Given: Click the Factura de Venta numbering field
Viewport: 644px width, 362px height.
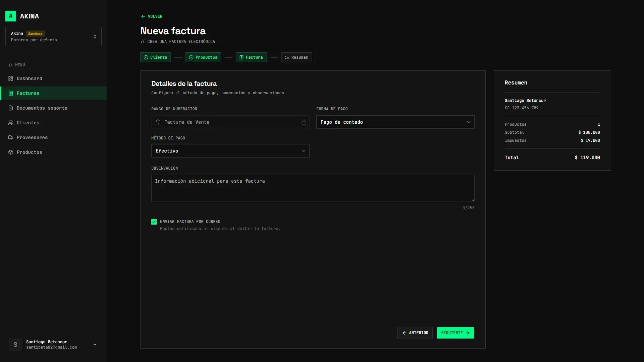Looking at the screenshot, I should click(x=230, y=122).
